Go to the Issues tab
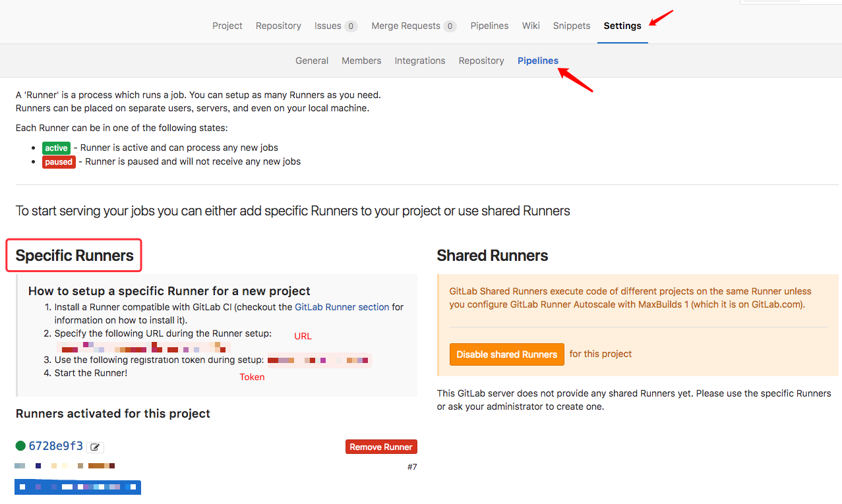 (328, 26)
